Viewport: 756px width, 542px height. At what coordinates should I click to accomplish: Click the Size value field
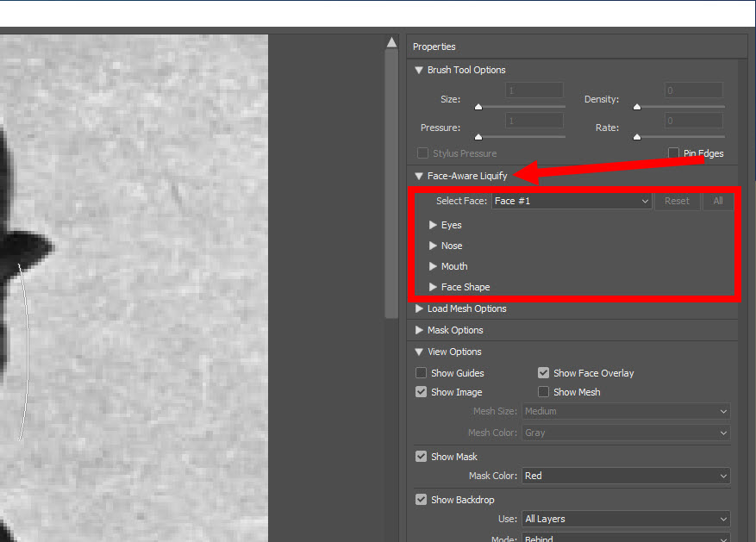[x=534, y=90]
